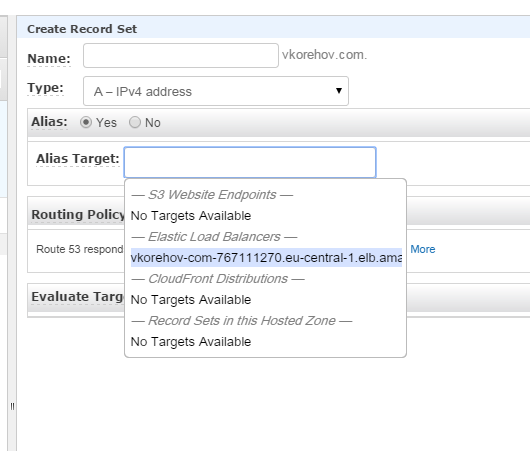Click the Evaluate Target Health header
530x451 pixels.
(77, 296)
